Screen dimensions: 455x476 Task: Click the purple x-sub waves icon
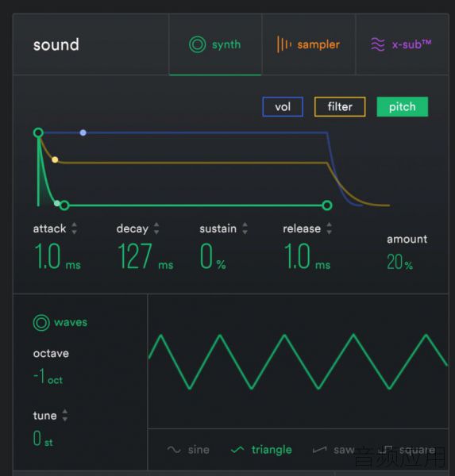(378, 44)
